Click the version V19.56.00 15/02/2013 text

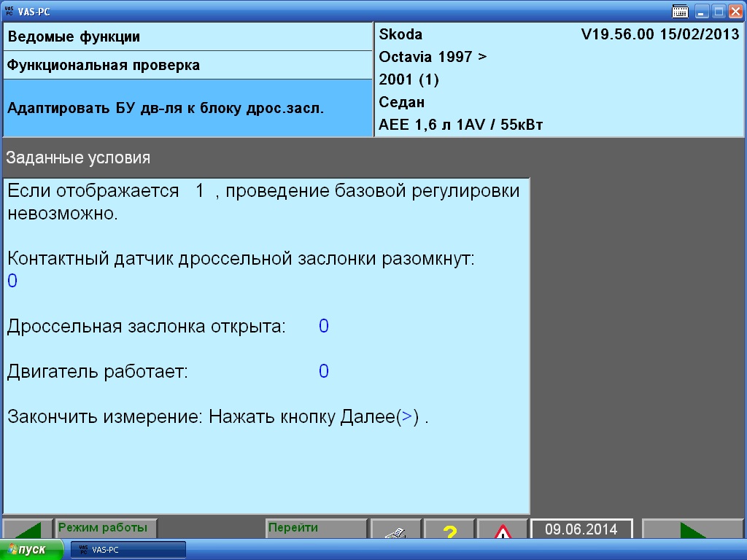click(x=659, y=34)
